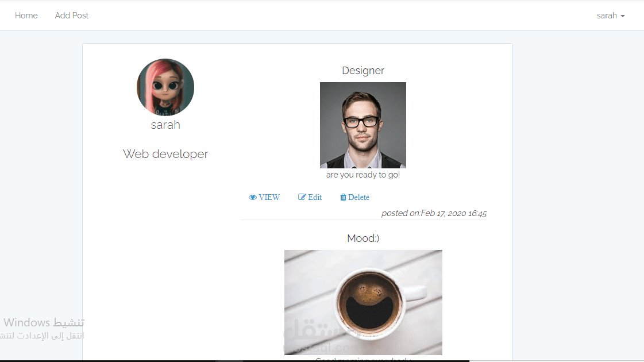The height and width of the screenshot is (362, 644).
Task: Click the Delete link text
Action: tap(358, 197)
